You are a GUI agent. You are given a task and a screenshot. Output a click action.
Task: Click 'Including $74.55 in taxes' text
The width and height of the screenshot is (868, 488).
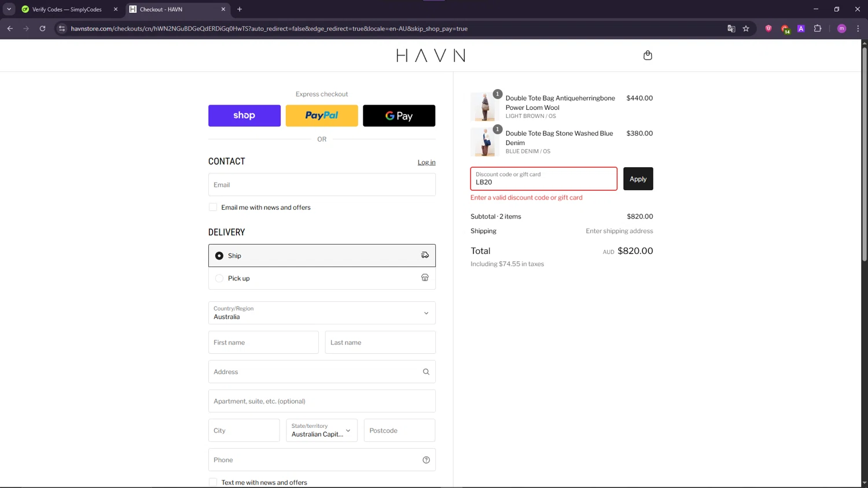tap(507, 264)
